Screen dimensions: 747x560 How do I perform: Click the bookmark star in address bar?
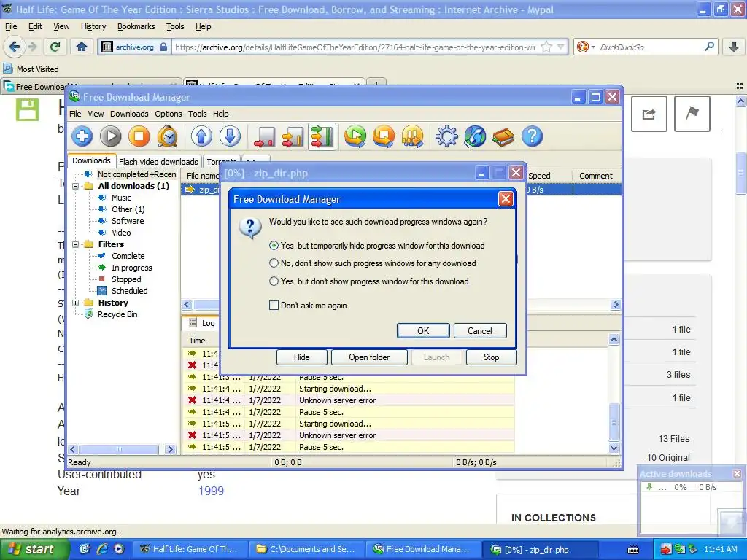[x=546, y=47]
